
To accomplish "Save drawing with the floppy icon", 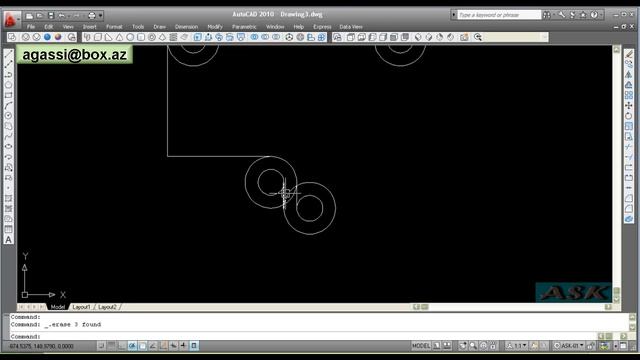I will click(51, 16).
